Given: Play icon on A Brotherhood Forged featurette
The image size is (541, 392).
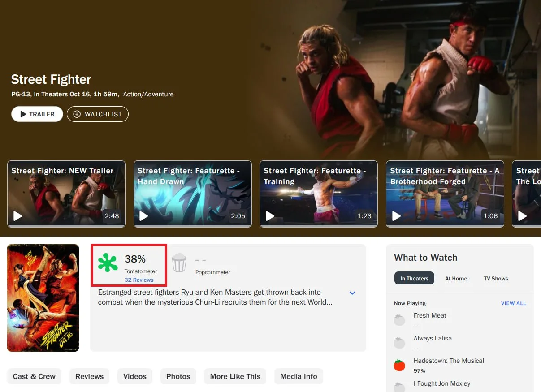Looking at the screenshot, I should click(x=397, y=216).
